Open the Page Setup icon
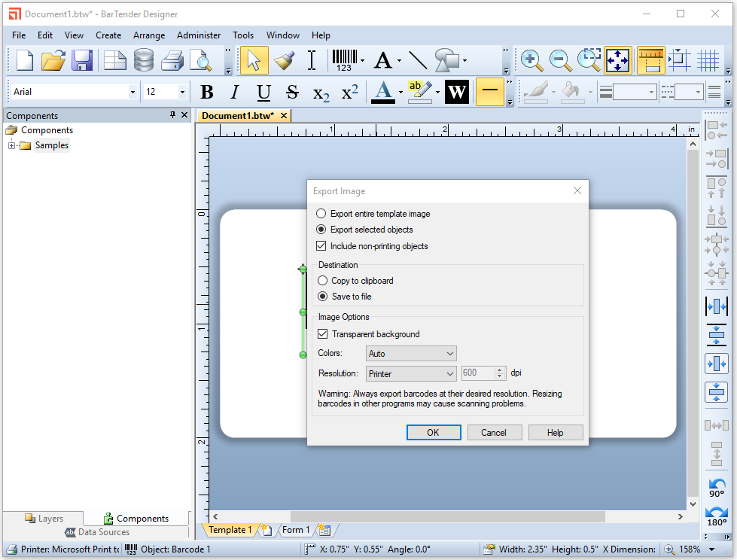 pyautogui.click(x=115, y=60)
